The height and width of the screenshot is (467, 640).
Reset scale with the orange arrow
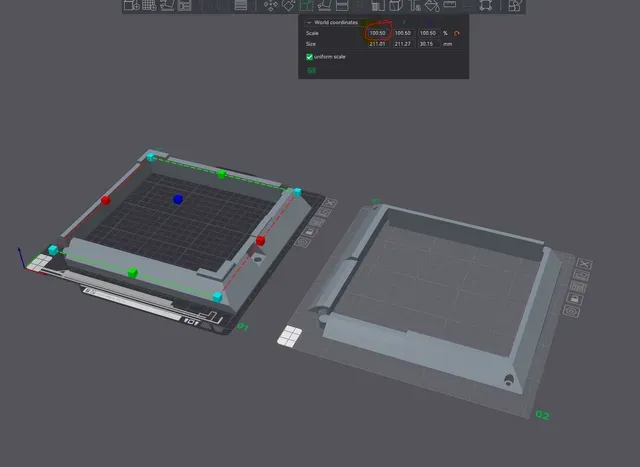coord(457,33)
